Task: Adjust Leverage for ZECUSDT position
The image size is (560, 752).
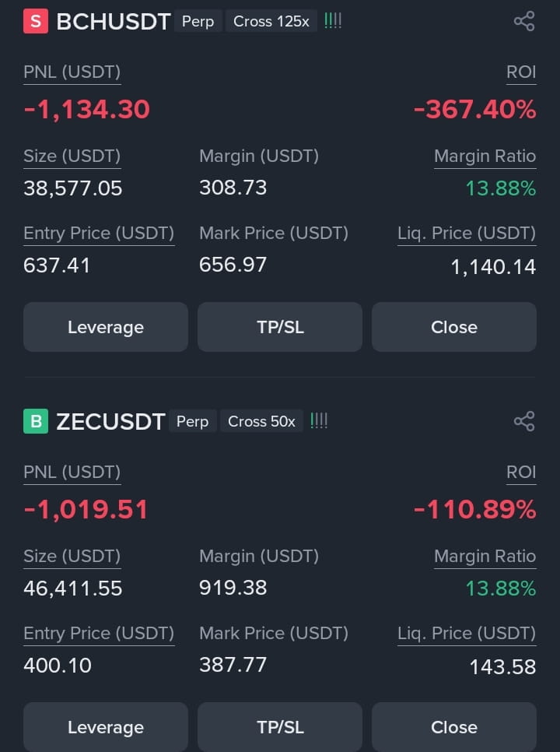Action: 106,727
